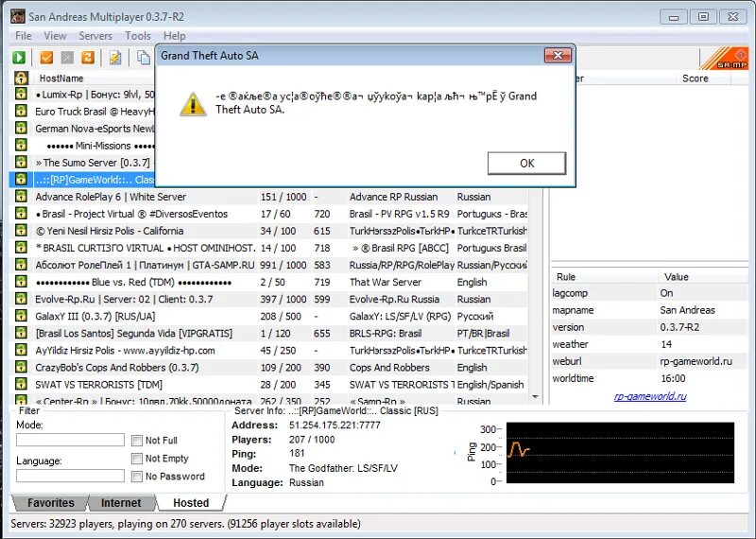Viewport: 756px width, 539px height.
Task: Click the green Connect play icon
Action: pyautogui.click(x=19, y=58)
